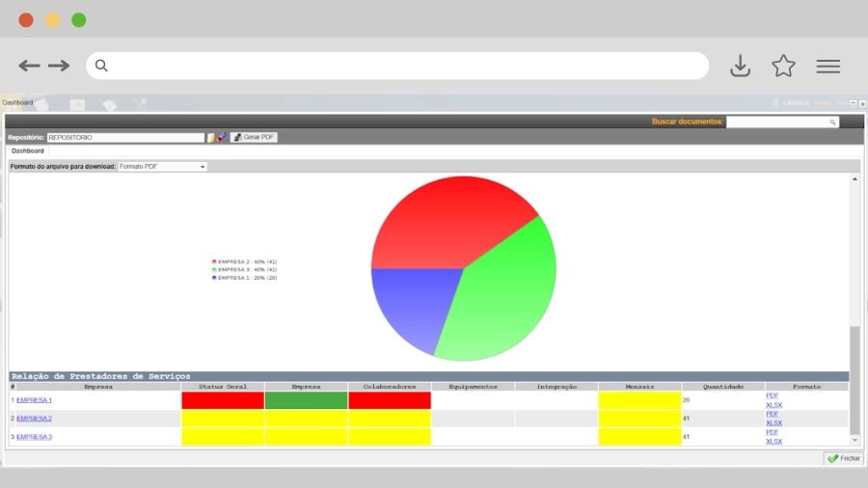The width and height of the screenshot is (868, 488).
Task: Open the EMPRESA 3 link
Action: [x=34, y=437]
